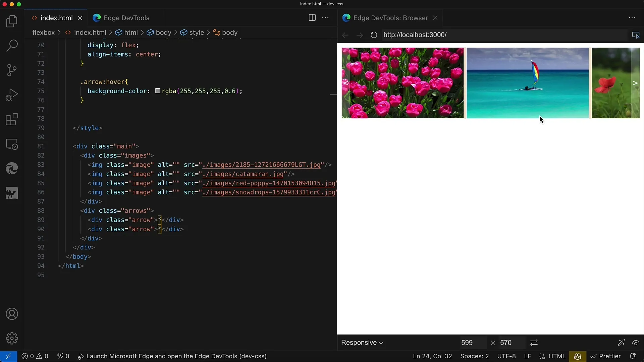
Task: Open Run and Debug view
Action: (12, 95)
